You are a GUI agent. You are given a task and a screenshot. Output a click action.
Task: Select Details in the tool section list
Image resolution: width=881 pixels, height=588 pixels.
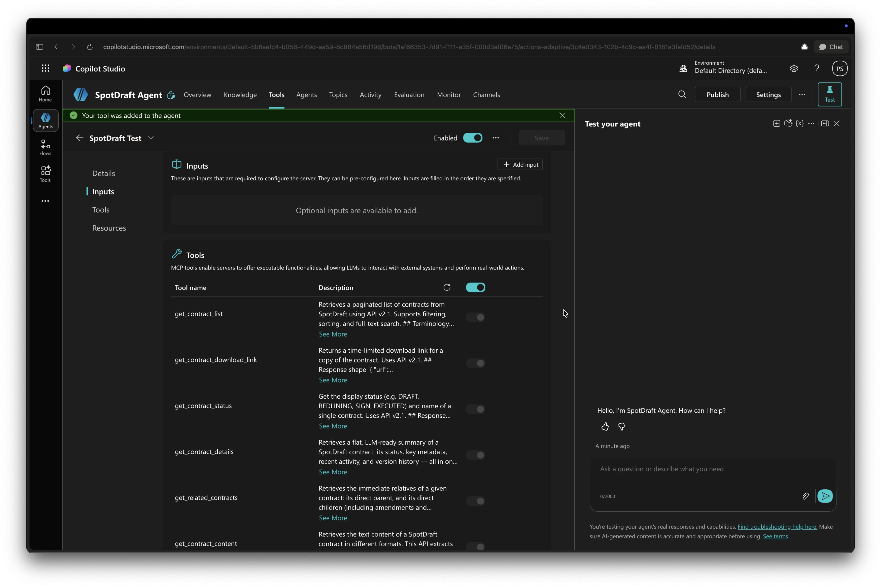tap(103, 174)
